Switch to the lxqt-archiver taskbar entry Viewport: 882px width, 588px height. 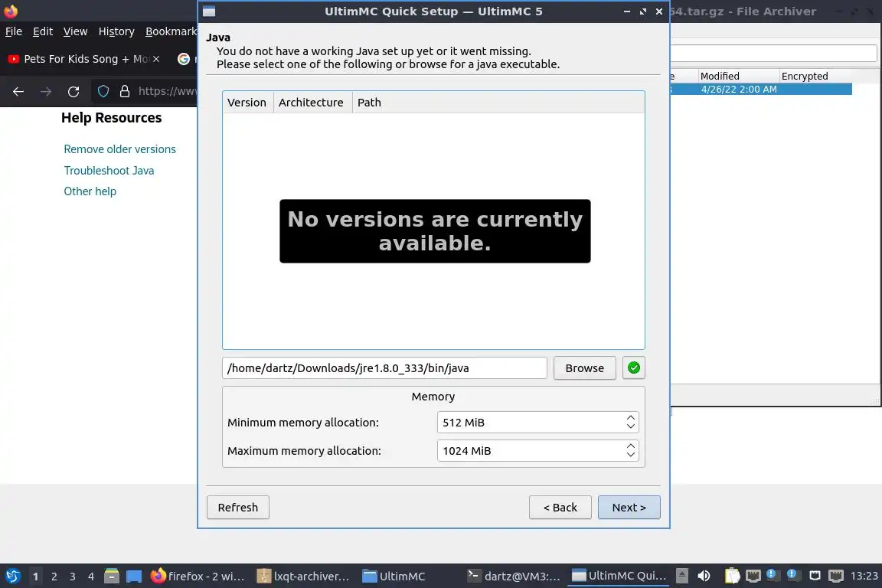pyautogui.click(x=303, y=577)
